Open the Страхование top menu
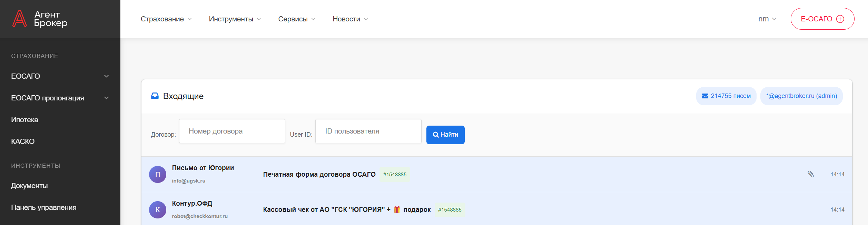Viewport: 868px width, 225px height. (x=166, y=19)
